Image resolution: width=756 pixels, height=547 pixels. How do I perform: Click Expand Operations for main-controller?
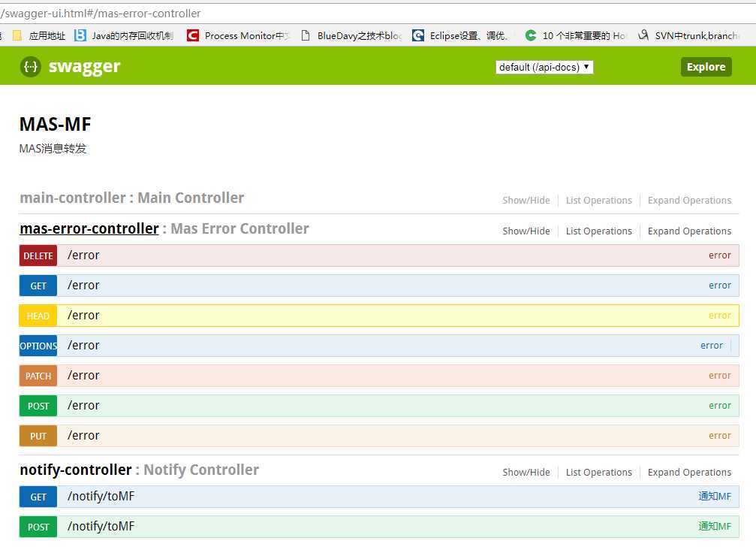[x=689, y=200]
